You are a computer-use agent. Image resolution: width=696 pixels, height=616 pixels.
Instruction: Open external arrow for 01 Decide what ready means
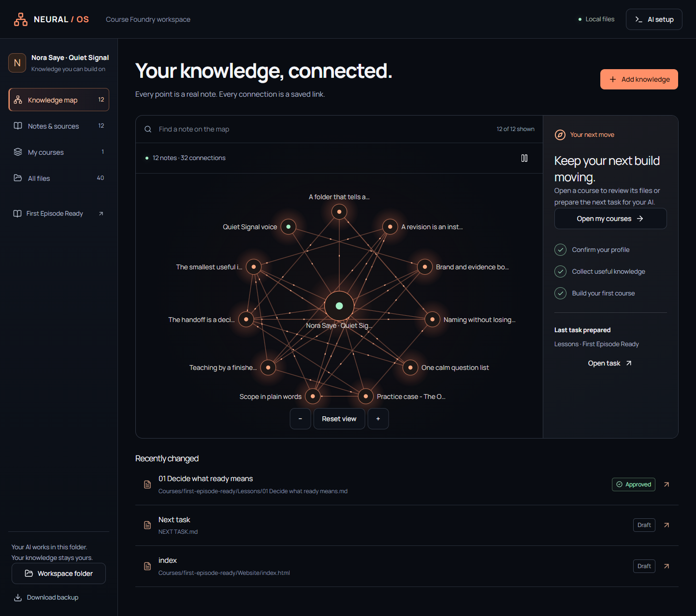click(x=667, y=484)
